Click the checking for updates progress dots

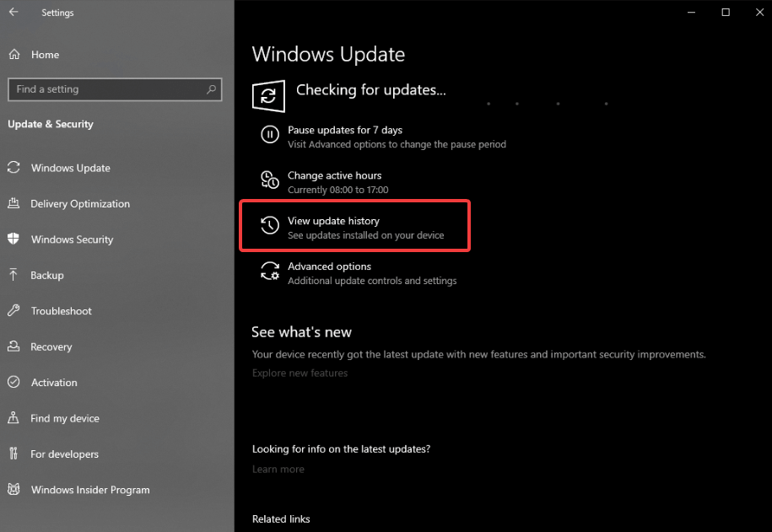(548, 104)
